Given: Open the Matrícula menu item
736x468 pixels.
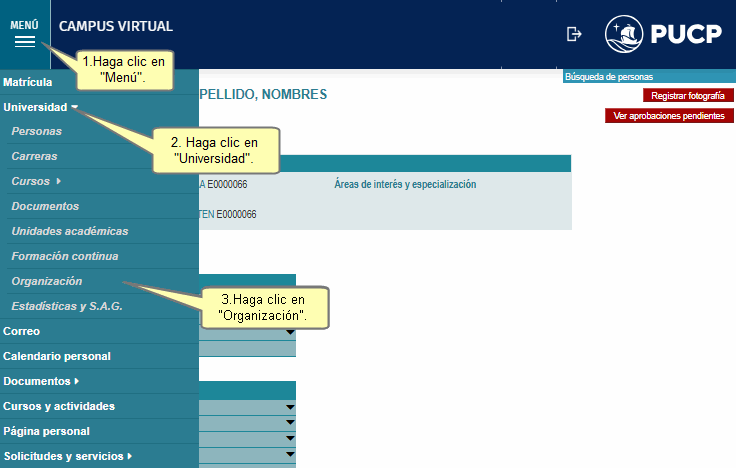Looking at the screenshot, I should [28, 82].
